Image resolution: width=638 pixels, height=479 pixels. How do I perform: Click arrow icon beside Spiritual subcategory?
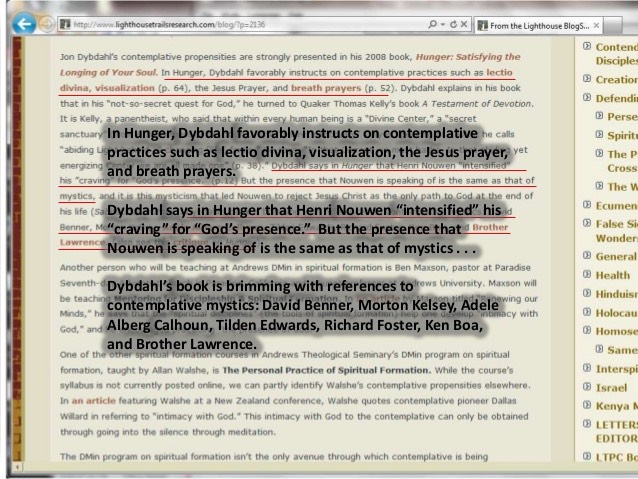click(599, 134)
